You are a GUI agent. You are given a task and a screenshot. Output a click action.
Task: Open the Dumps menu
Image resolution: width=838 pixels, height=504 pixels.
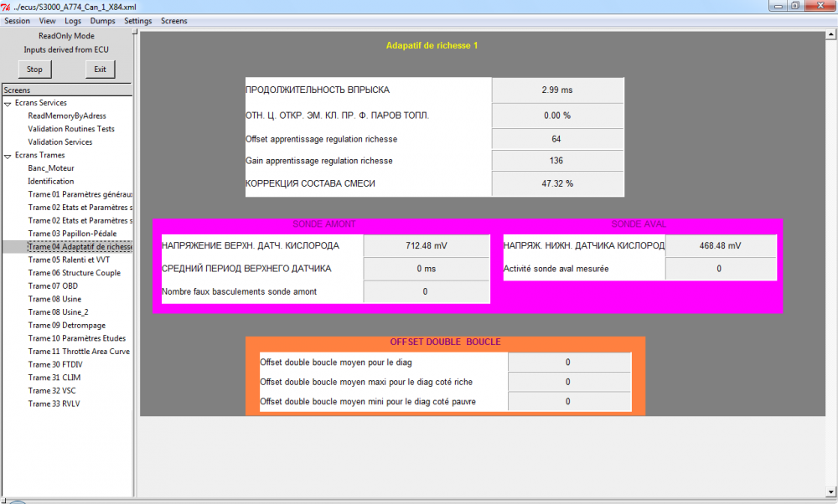(102, 21)
